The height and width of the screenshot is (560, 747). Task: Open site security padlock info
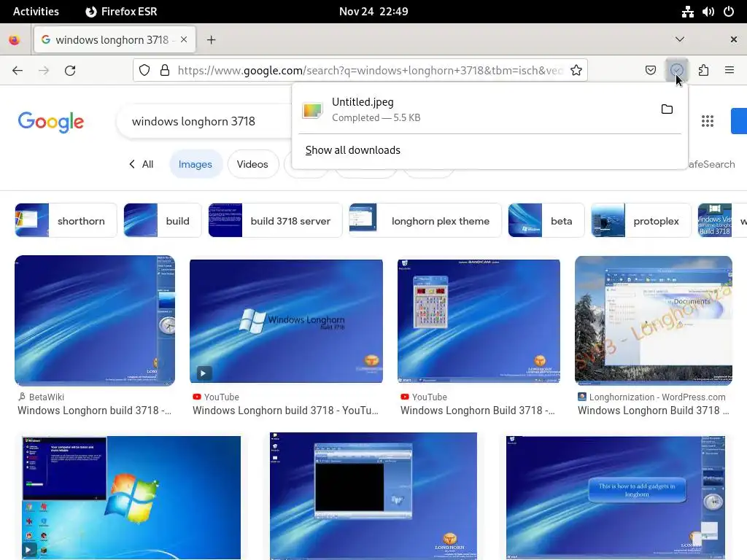[x=165, y=71]
